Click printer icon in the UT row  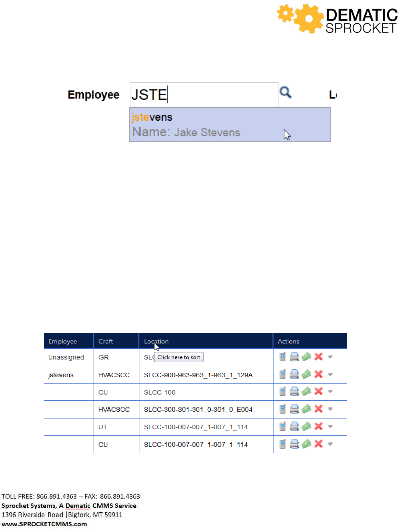pos(294,426)
